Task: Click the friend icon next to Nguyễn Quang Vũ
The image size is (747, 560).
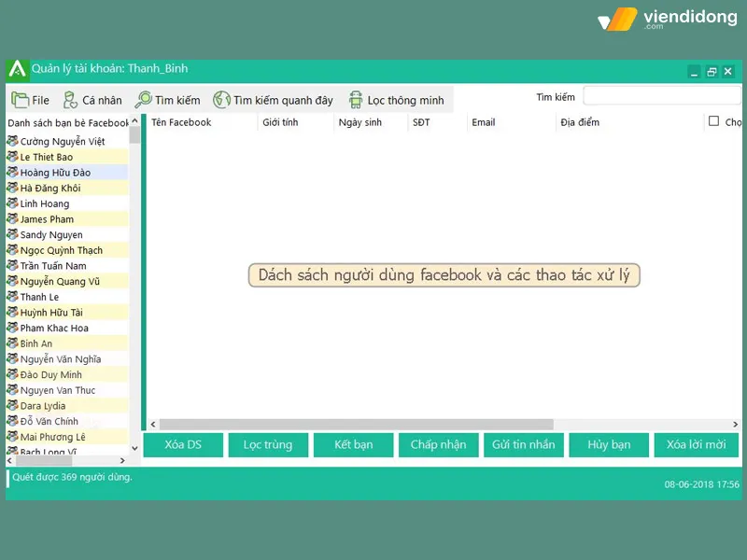Action: [12, 281]
